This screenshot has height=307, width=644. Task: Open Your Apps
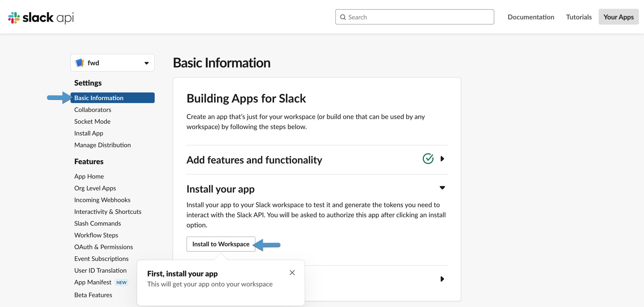[x=618, y=17]
